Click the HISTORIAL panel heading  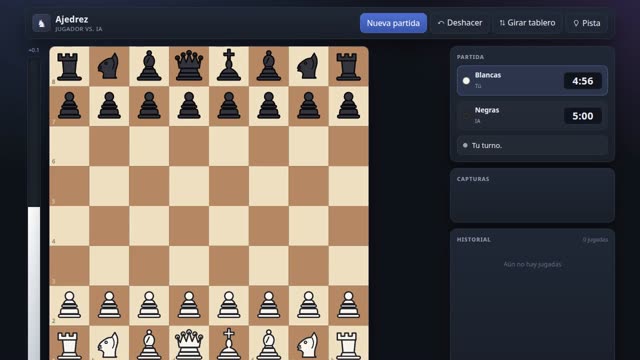tap(473, 239)
